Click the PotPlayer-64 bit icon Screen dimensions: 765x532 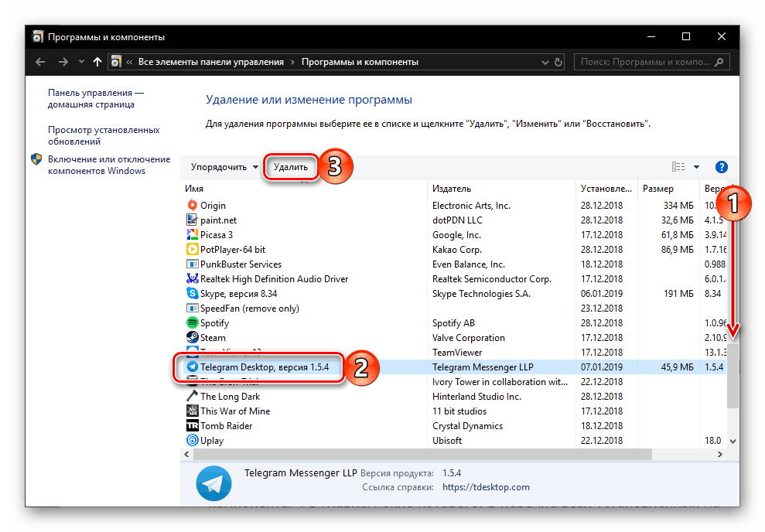[191, 249]
